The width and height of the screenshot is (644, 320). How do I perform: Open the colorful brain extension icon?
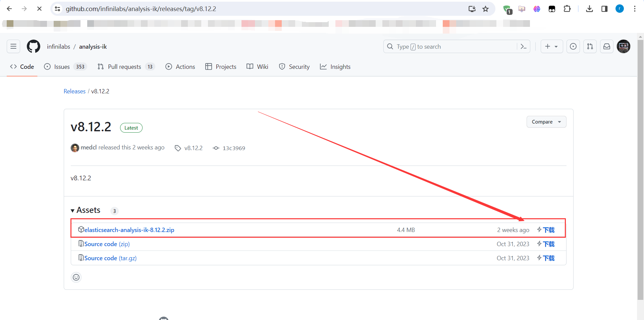click(x=537, y=9)
